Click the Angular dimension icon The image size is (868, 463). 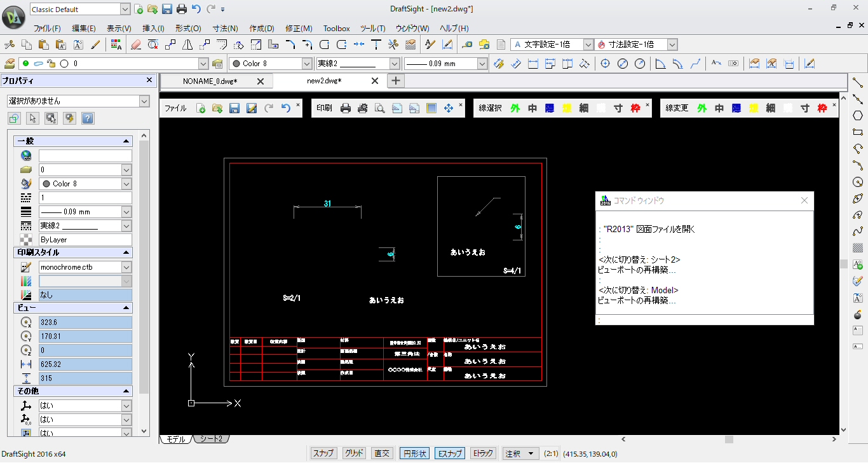click(661, 64)
